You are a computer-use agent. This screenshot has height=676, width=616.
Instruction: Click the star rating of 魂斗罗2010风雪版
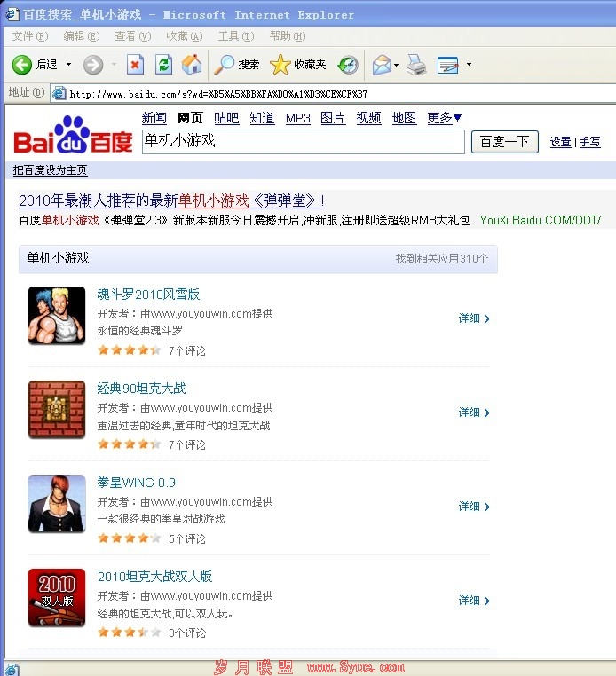[130, 350]
